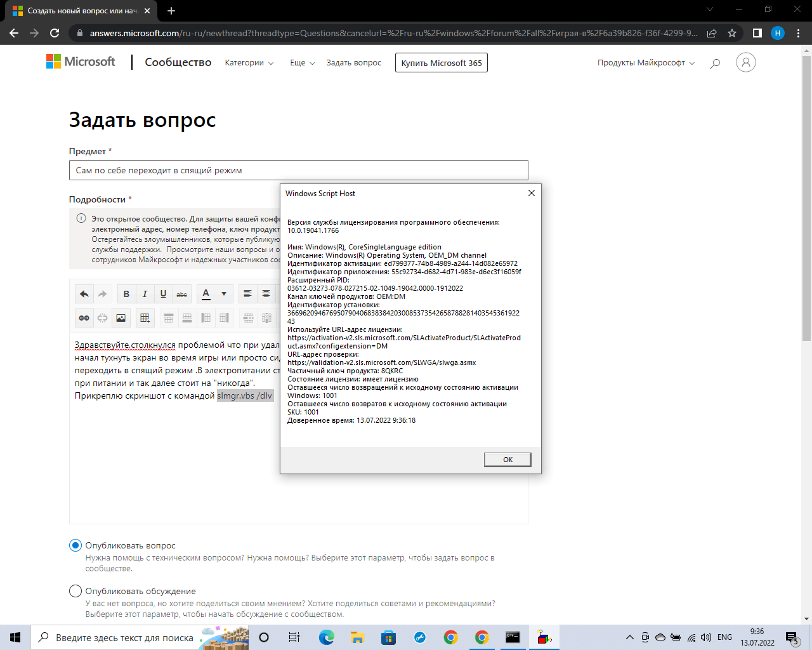812x650 pixels.
Task: Click the info icon in the privacy notice
Action: (81, 218)
